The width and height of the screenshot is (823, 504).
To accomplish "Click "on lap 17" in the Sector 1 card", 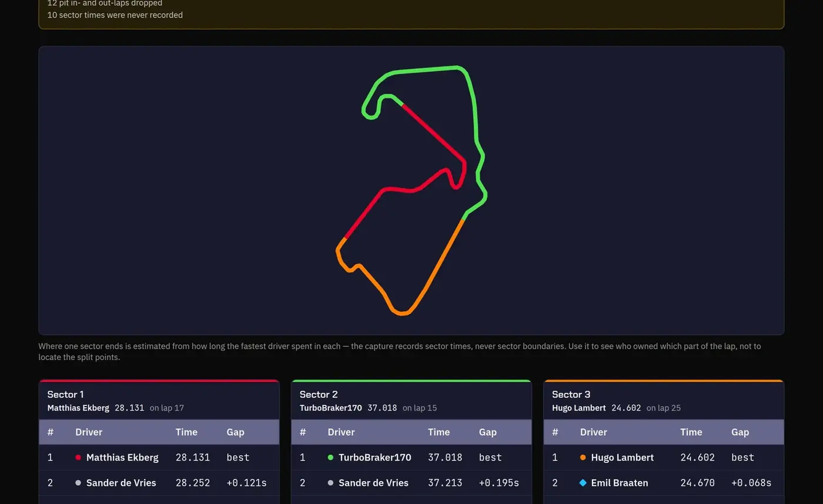I will (167, 408).
